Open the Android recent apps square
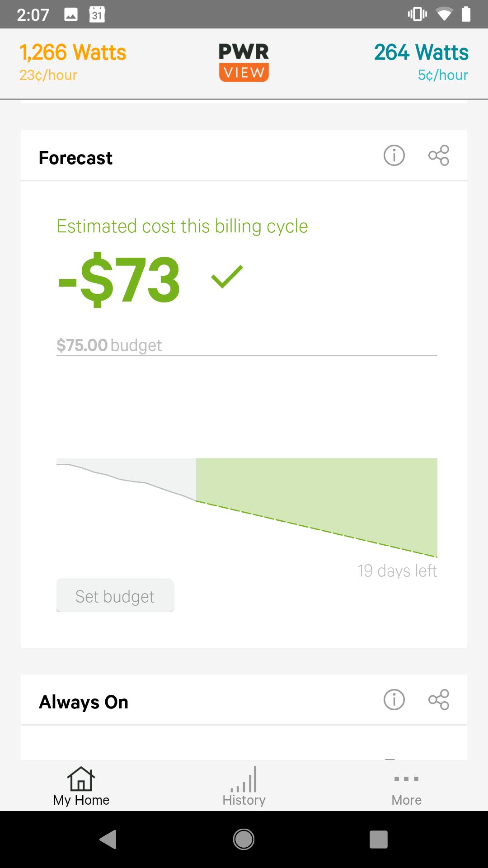The image size is (488, 868). coord(379,839)
